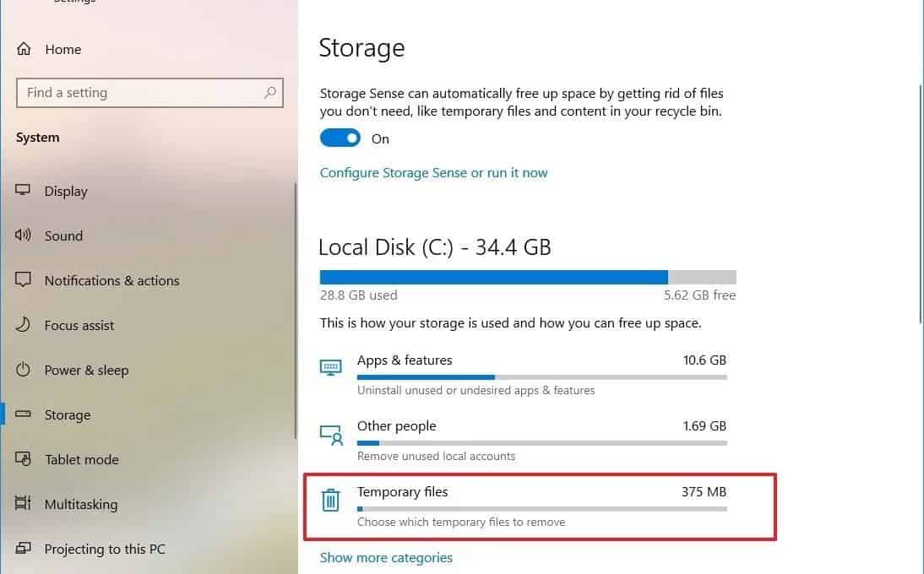This screenshot has height=574, width=924.
Task: Click the Local Disk C usage bar
Action: click(528, 277)
